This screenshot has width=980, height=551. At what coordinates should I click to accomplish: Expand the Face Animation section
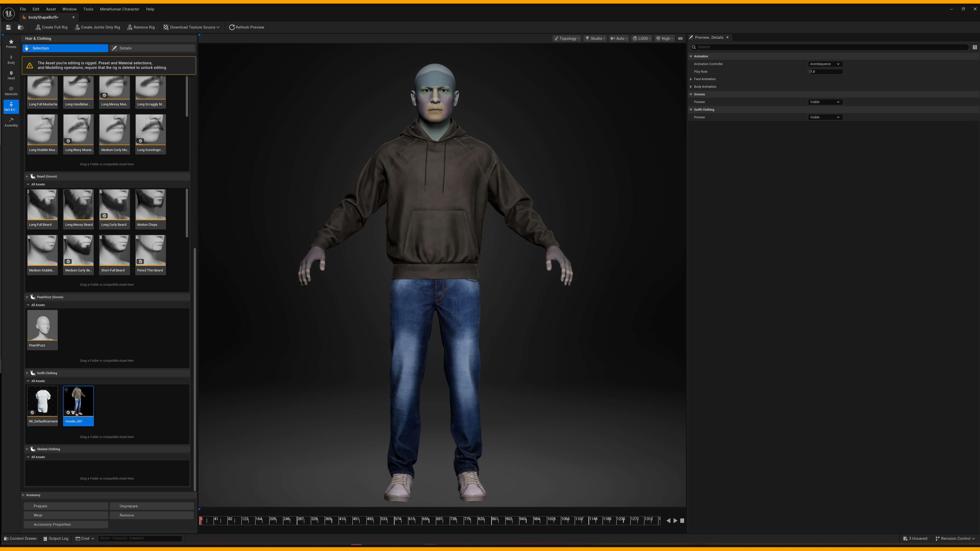click(691, 79)
